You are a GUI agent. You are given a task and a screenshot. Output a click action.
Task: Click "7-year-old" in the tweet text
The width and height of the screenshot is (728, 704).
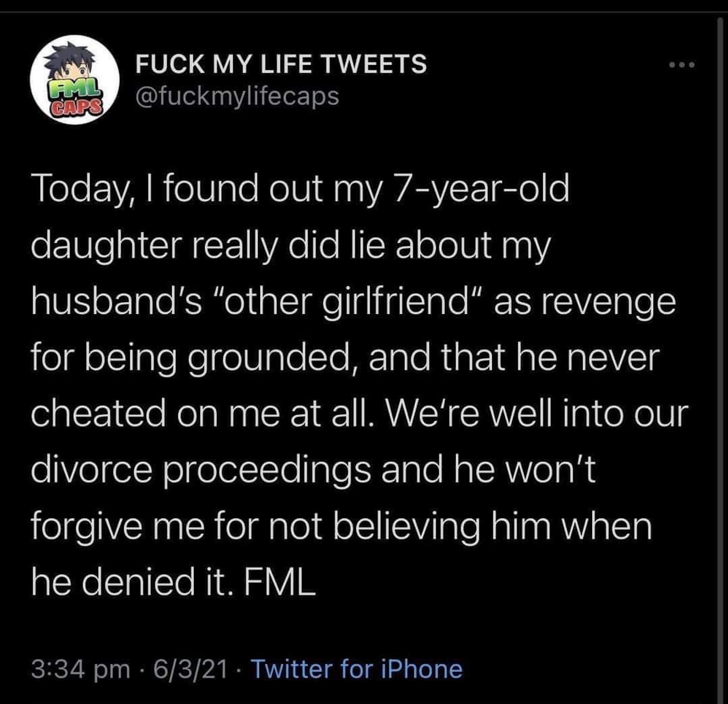point(481,190)
